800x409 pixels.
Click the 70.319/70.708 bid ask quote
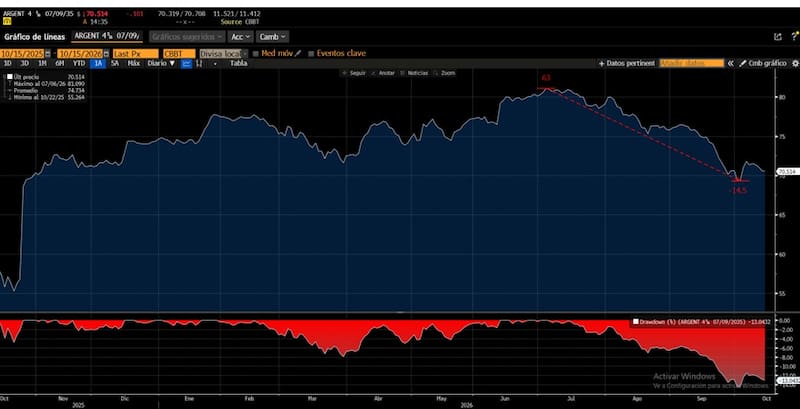tap(182, 14)
